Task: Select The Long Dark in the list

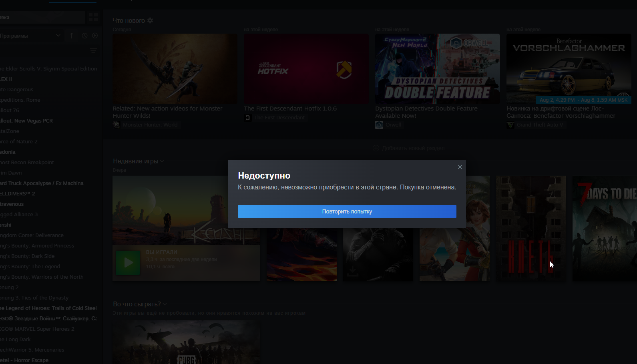Action: 15,340
